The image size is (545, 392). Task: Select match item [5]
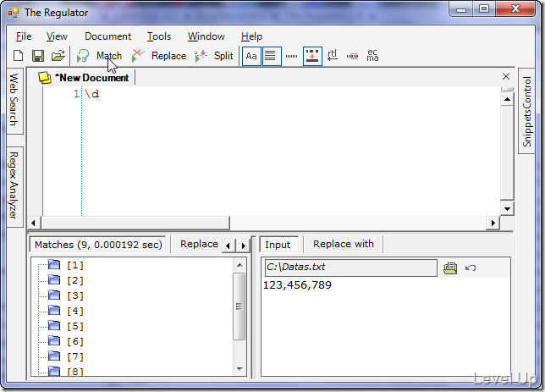tap(75, 326)
